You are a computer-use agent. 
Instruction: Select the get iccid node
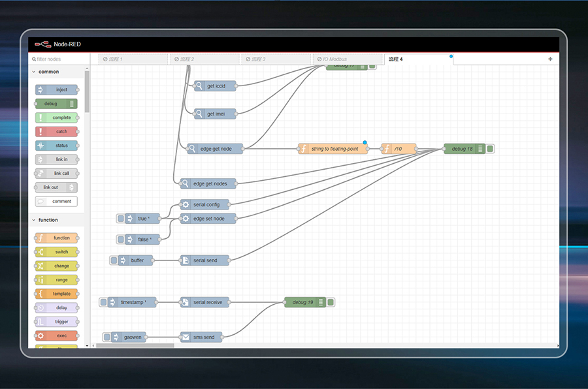pos(215,86)
